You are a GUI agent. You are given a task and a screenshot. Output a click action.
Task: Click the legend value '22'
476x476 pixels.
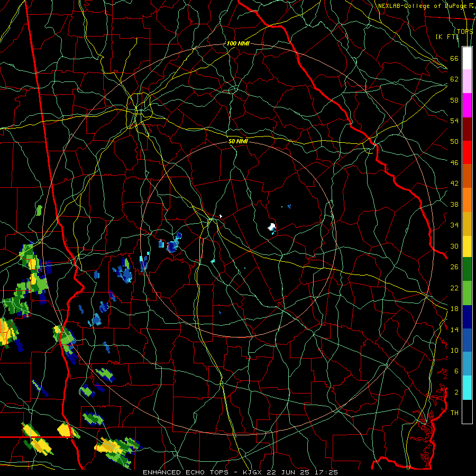click(x=454, y=288)
